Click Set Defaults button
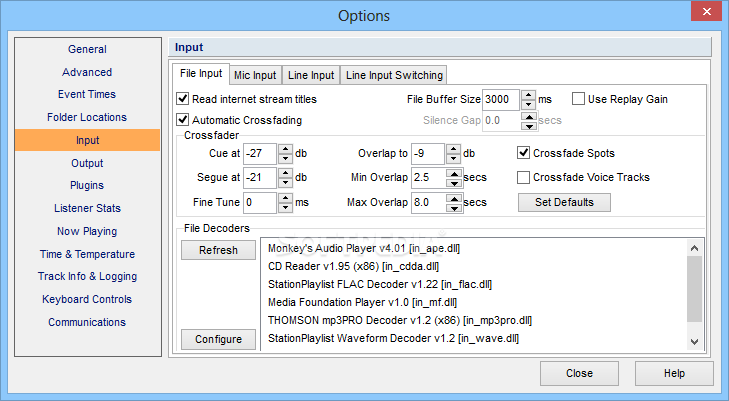 click(564, 203)
